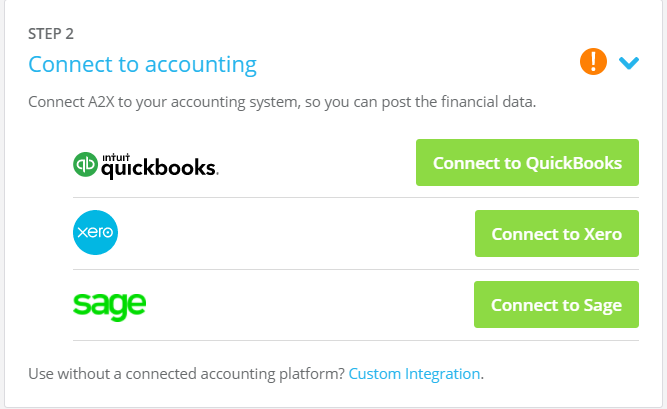The height and width of the screenshot is (409, 667).
Task: Click the green Sage logo
Action: (x=110, y=304)
